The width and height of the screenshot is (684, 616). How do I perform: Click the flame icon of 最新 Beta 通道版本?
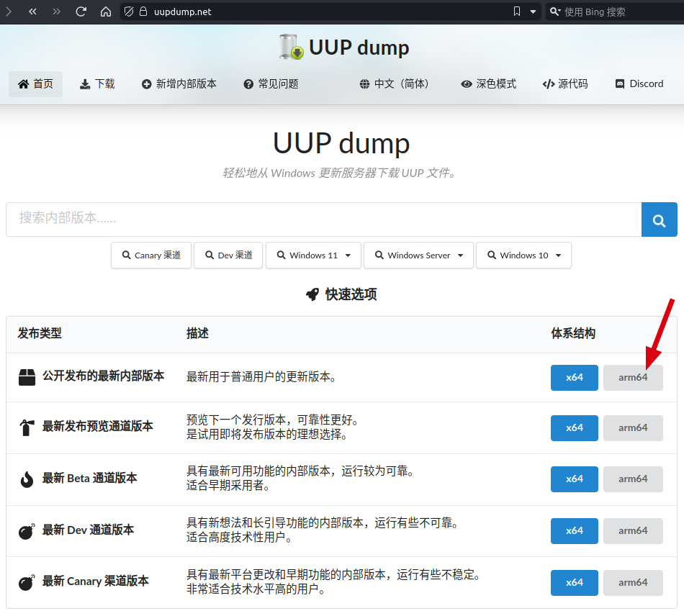tap(27, 479)
